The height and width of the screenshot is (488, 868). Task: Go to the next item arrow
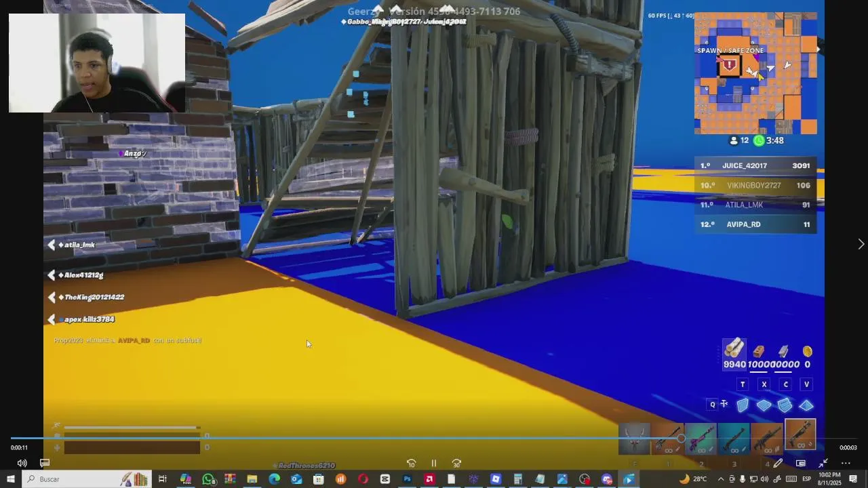point(861,244)
